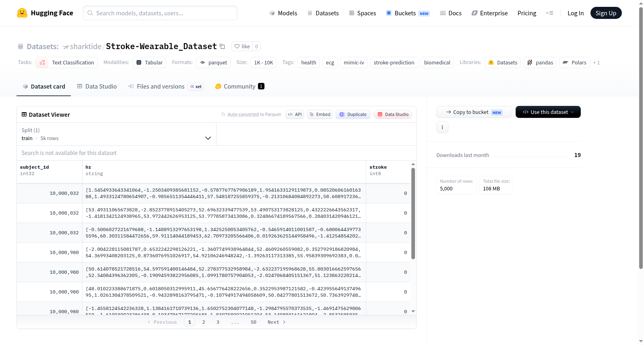
Task: Open Buckets in top navigation
Action: click(408, 13)
